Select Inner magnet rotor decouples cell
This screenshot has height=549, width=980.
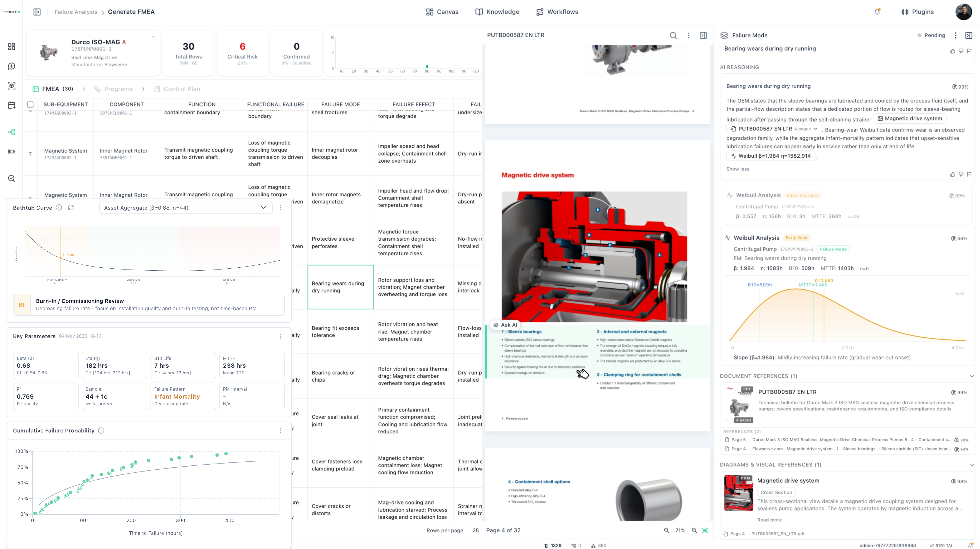(340, 154)
